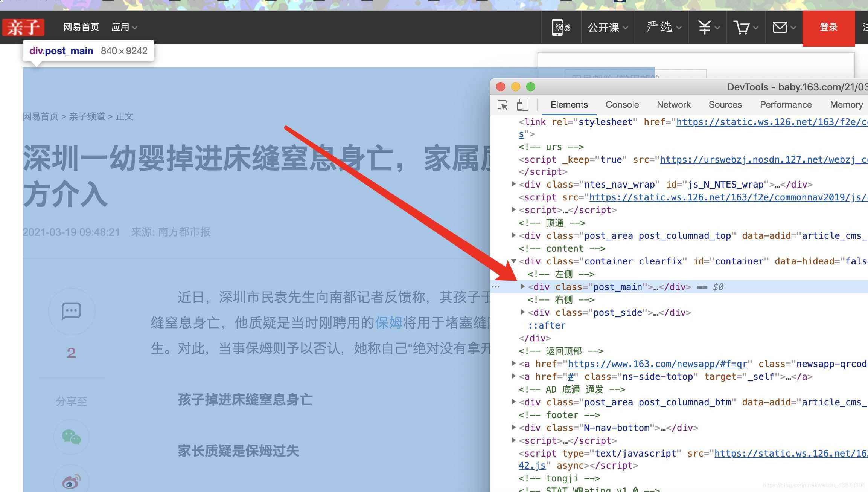Open the shopping cart in the top navbar
Image resolution: width=868 pixels, height=492 pixels.
(x=742, y=27)
